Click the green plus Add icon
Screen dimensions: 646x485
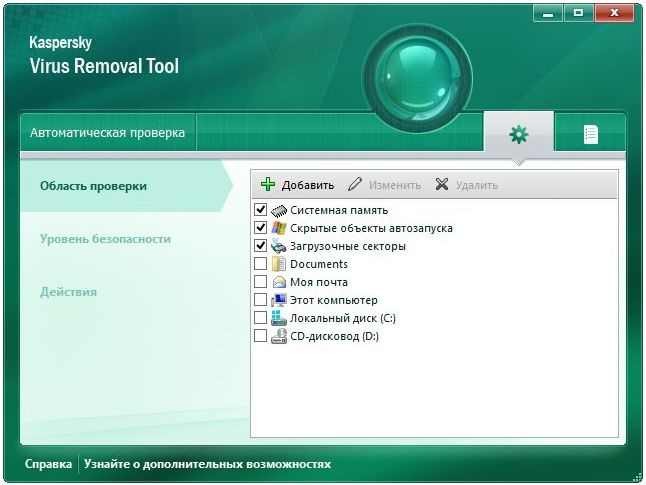point(267,185)
